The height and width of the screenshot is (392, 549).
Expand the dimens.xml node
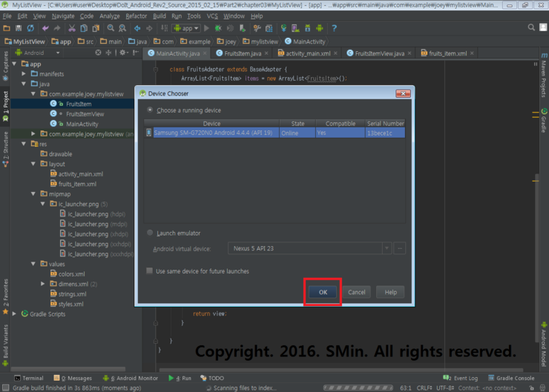tap(43, 284)
